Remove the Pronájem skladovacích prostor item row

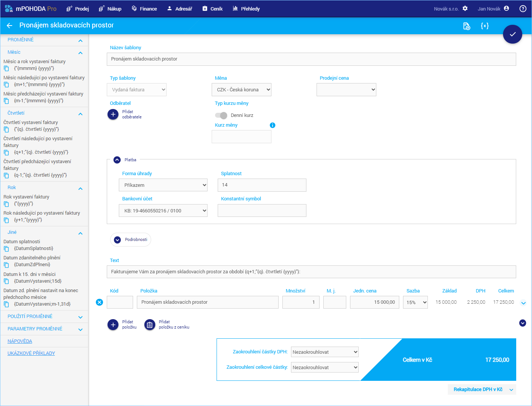pos(99,302)
